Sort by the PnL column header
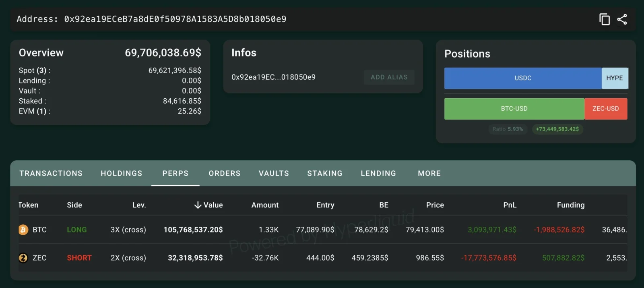644x288 pixels. tap(510, 205)
